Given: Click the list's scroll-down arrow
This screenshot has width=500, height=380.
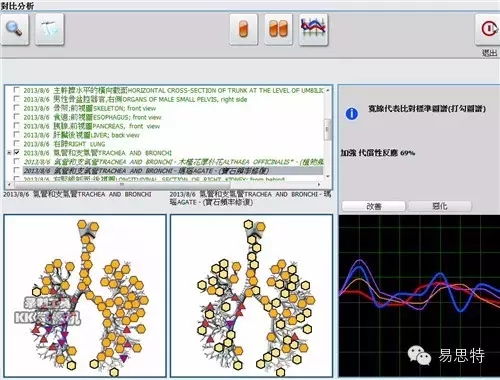Looking at the screenshot, I should click(x=328, y=176).
